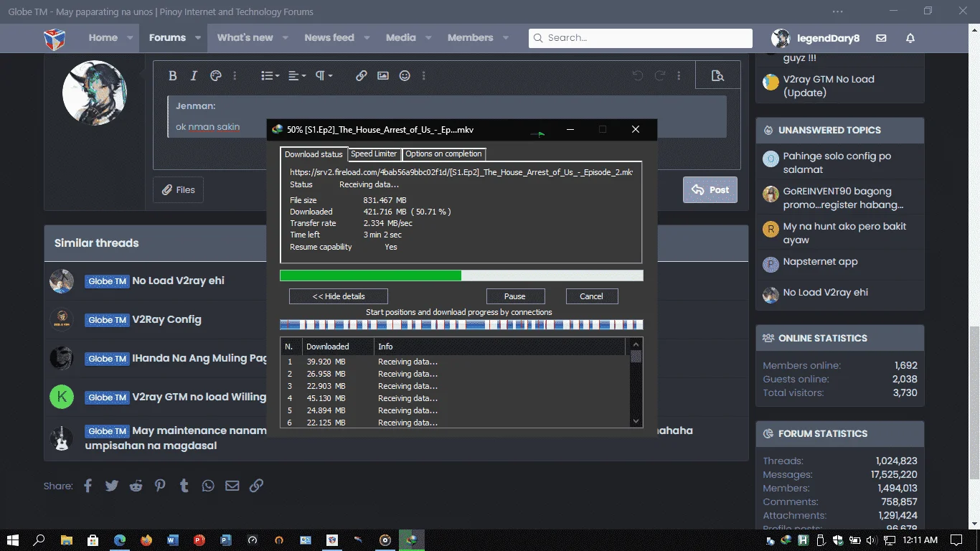Click the Hide details button
This screenshot has width=980, height=551.
pos(339,296)
